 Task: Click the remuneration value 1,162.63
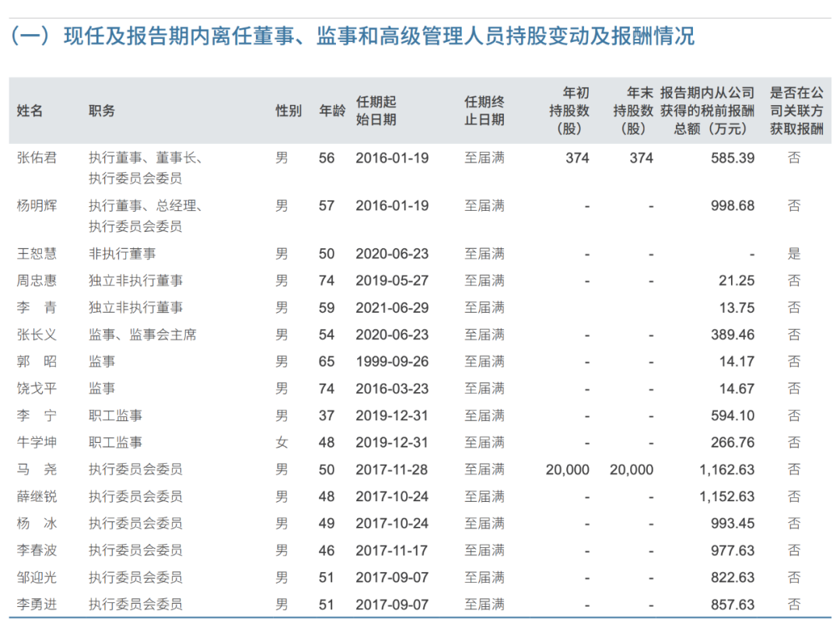coord(726,470)
